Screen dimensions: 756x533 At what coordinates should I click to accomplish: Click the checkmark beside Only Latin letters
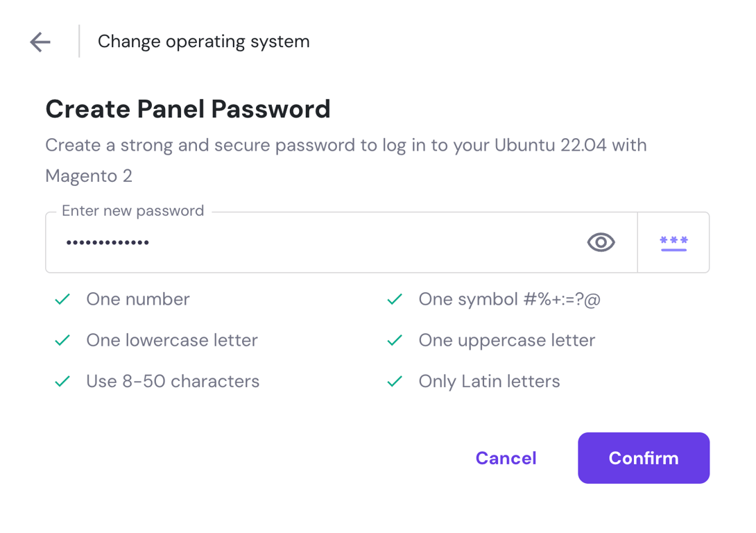[x=394, y=381]
